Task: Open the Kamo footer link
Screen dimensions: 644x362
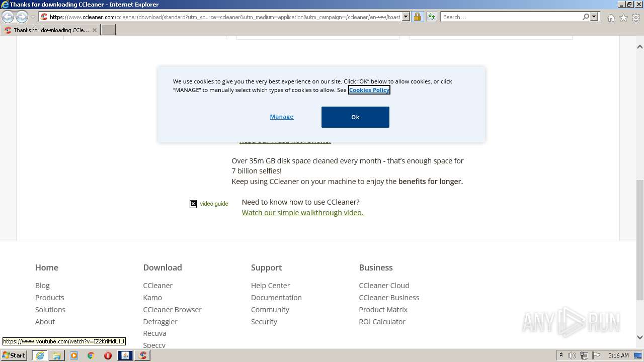Action: [x=152, y=298]
